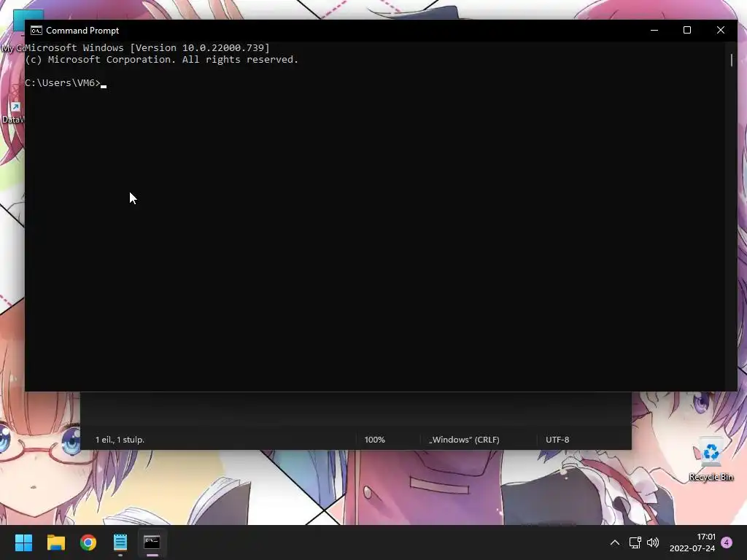Click the Microsoft Corporation copyright line
747x560 pixels.
[162, 60]
